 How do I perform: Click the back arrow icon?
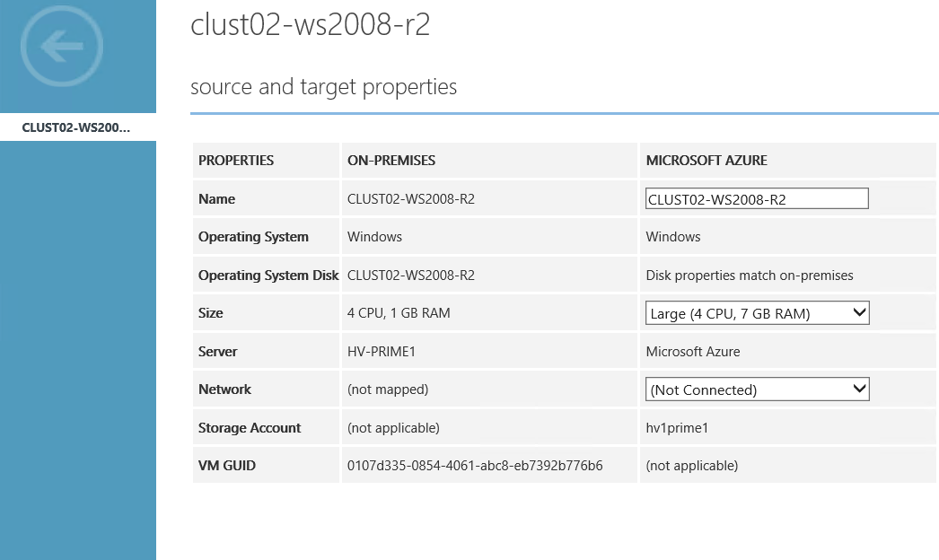pos(62,47)
